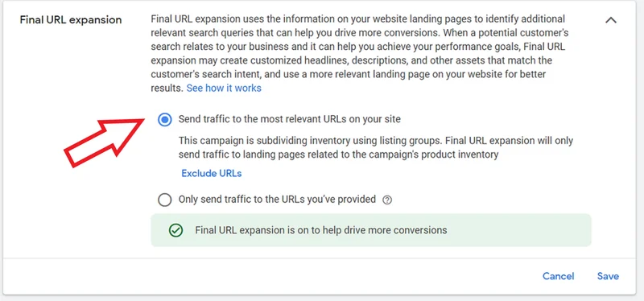This screenshot has width=644, height=301.
Task: Click the green 'Final URL expansion is on' banner
Action: [x=371, y=230]
